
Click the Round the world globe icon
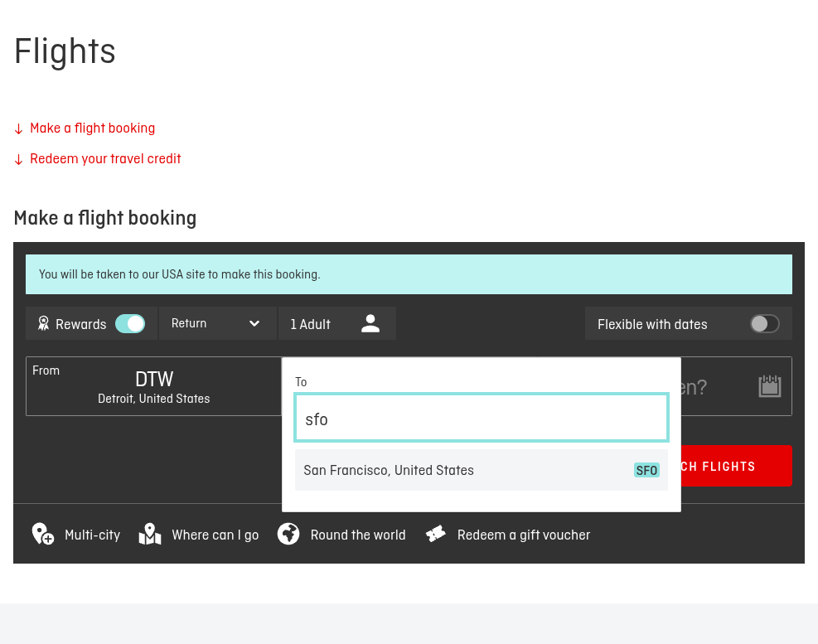click(x=288, y=534)
